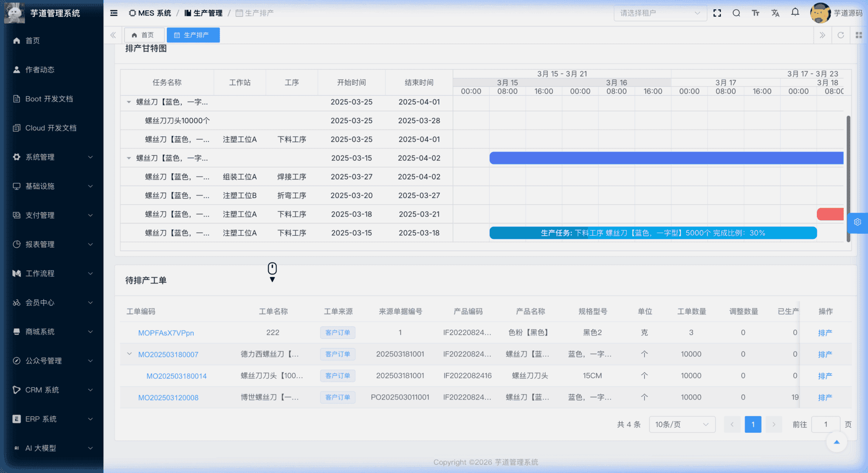Viewport: 868px width, 473px height.
Task: Click the blue Gantt bar
Action: [x=666, y=158]
